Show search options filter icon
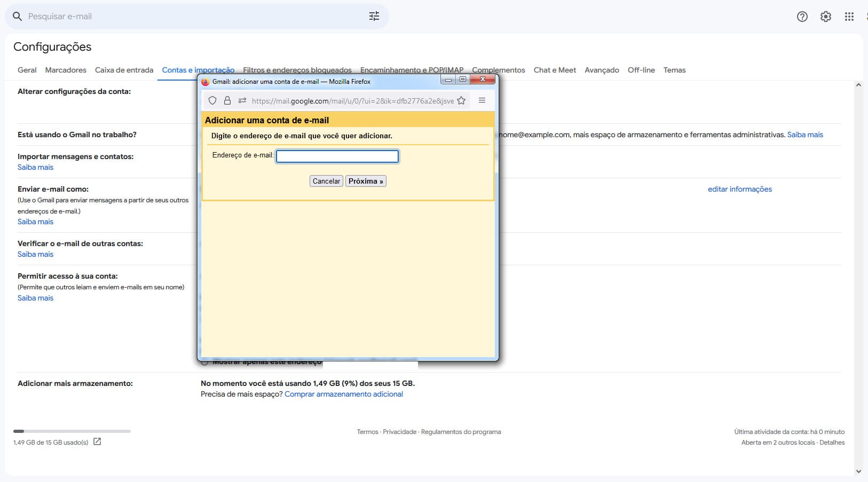The width and height of the screenshot is (868, 482). (374, 17)
